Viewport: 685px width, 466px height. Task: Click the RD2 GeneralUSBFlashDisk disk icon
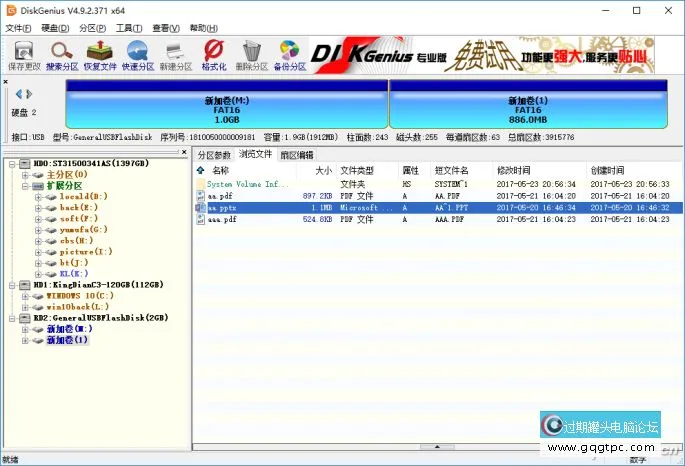click(25, 318)
